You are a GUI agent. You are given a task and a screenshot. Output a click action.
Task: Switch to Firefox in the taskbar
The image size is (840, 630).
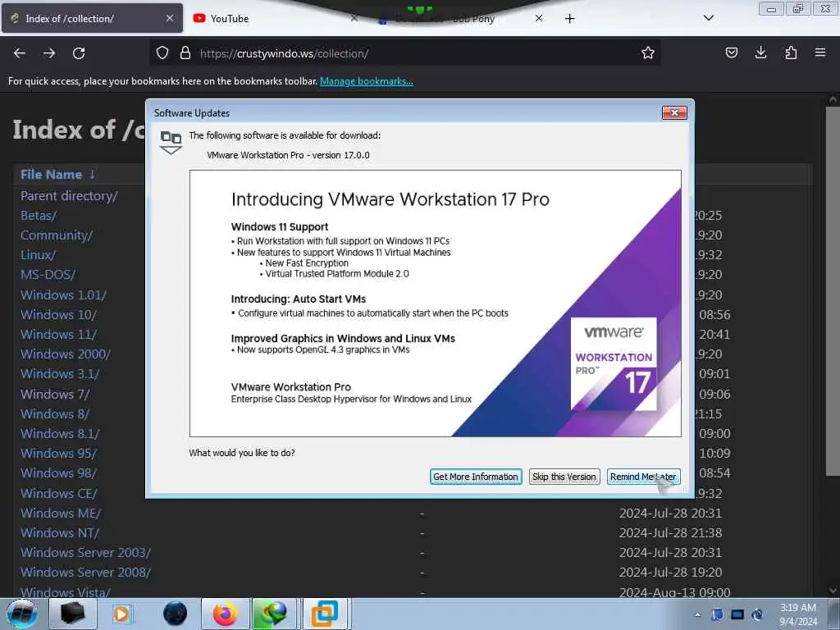point(225,614)
